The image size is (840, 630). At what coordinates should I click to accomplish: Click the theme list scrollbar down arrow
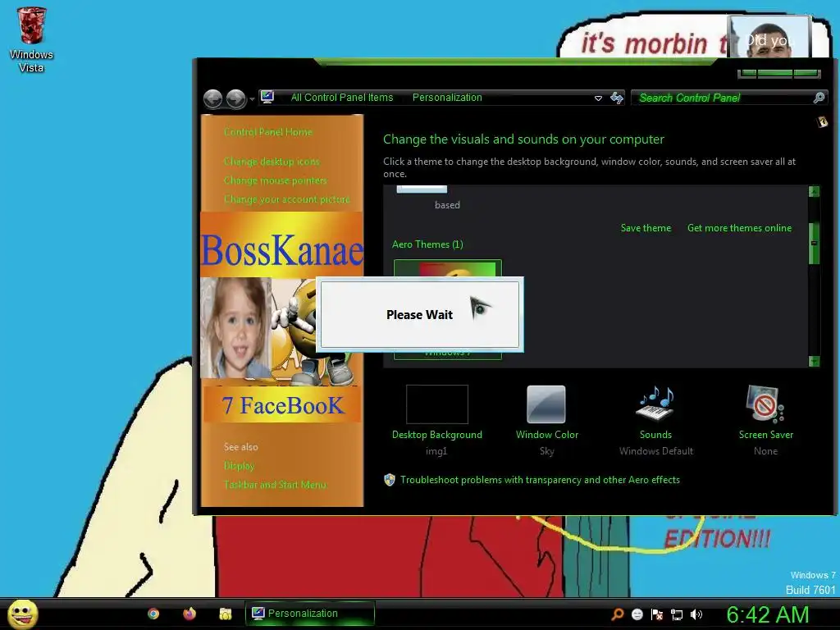(814, 361)
